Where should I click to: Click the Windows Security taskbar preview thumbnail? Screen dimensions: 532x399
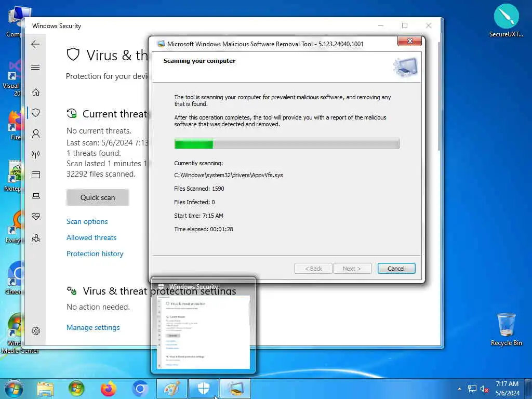[x=203, y=331]
